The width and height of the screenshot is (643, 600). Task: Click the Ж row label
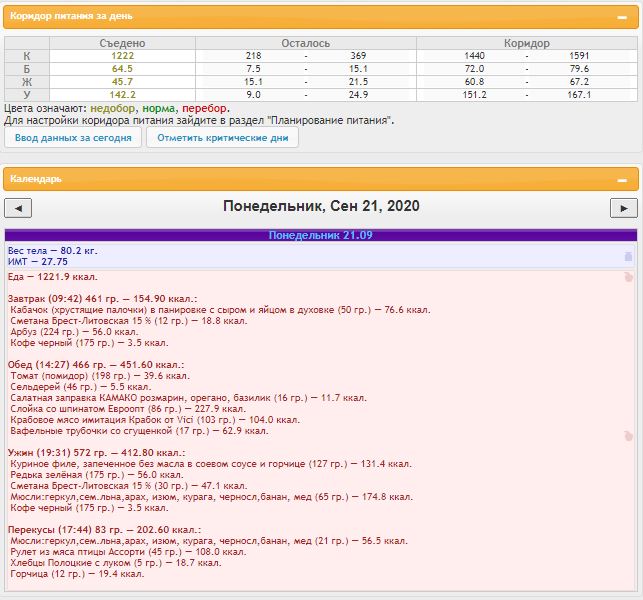27,82
